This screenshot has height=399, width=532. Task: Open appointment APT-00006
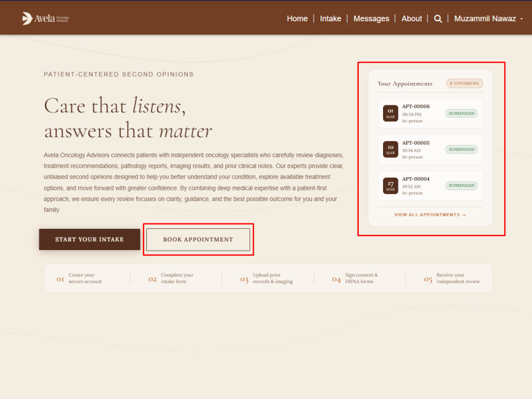tap(430, 113)
